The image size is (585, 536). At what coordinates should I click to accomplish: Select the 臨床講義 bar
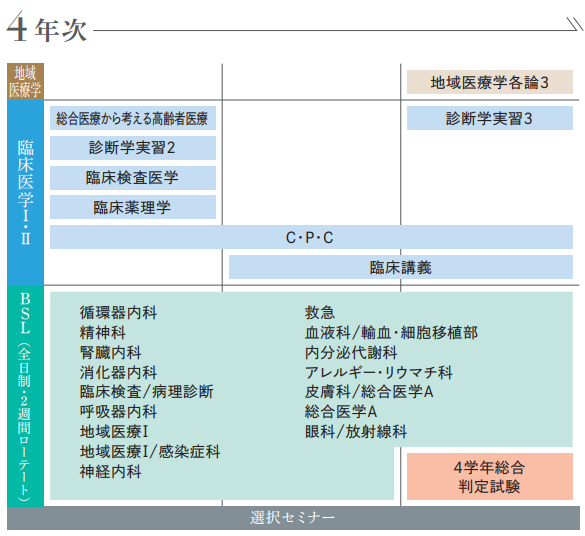(401, 267)
